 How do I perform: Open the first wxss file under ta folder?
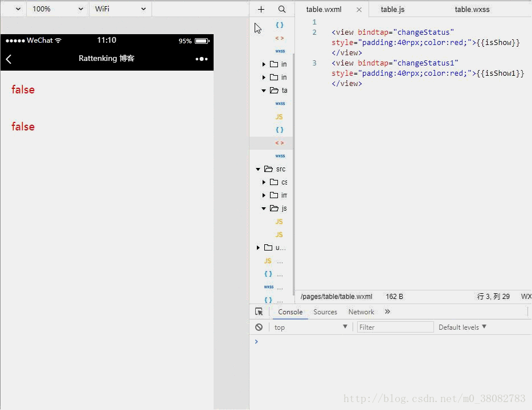(280, 104)
